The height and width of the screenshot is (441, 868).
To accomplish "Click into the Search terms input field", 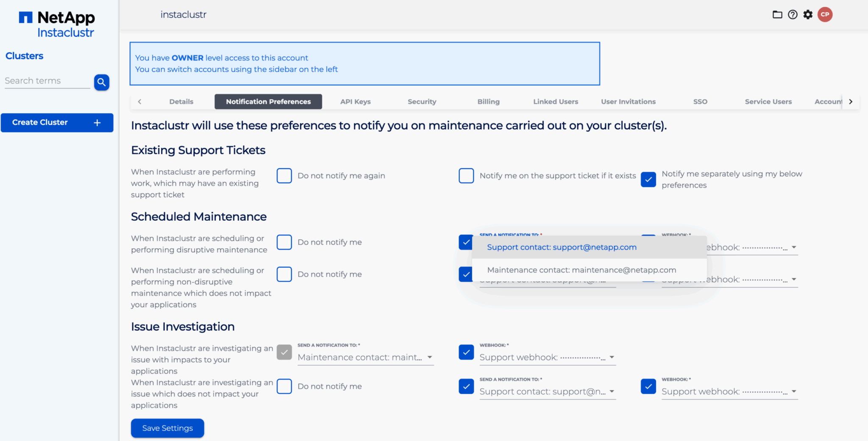I will [x=47, y=80].
